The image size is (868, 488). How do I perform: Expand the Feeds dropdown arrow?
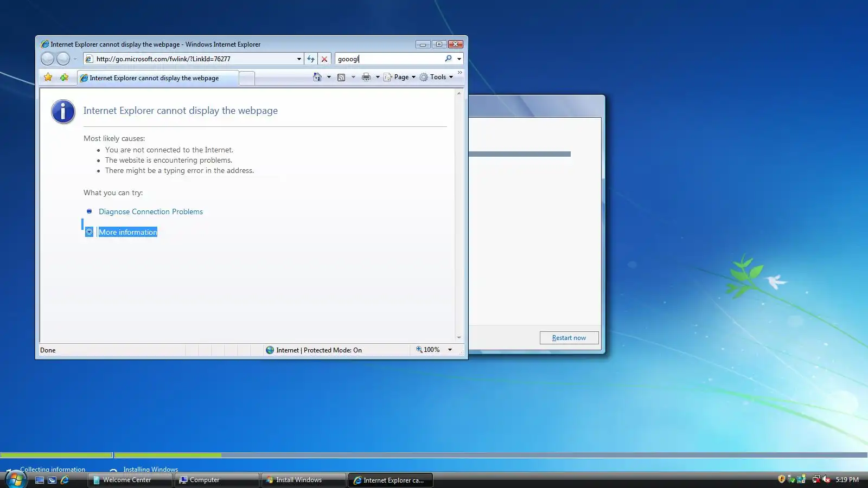(353, 77)
